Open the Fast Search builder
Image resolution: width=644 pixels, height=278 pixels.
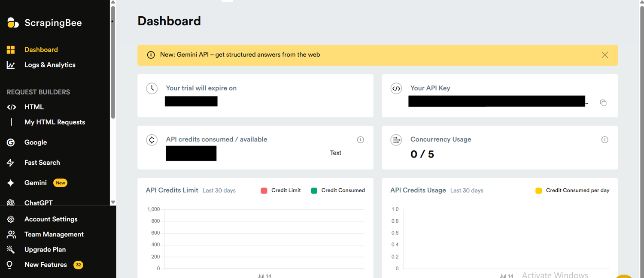point(42,163)
